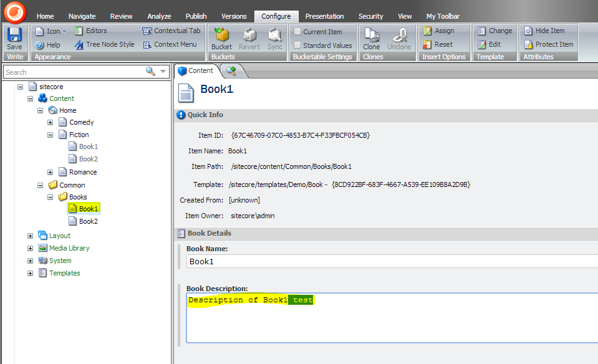Edit the template
This screenshot has width=598, height=364.
489,45
